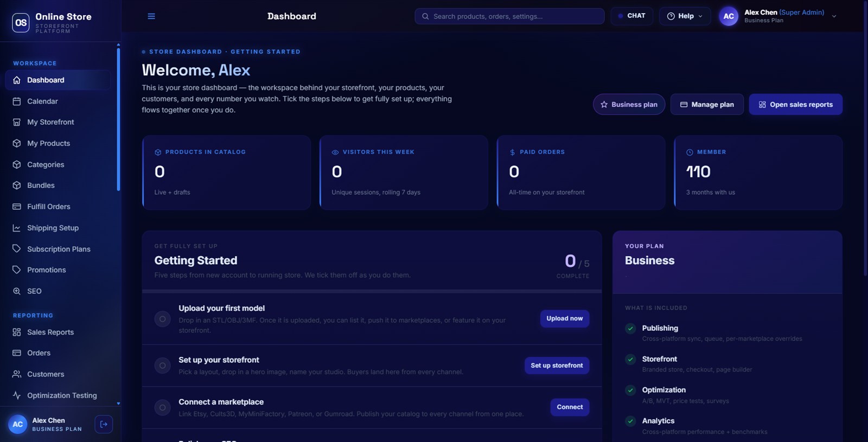This screenshot has width=868, height=442.
Task: Click the Optimization Testing pulse icon
Action: click(17, 395)
